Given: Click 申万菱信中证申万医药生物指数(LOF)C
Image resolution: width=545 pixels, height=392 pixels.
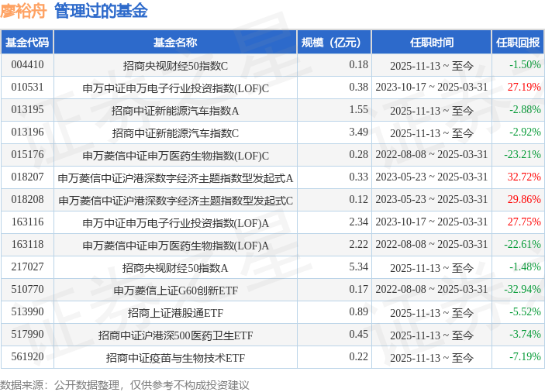Looking at the screenshot, I should 175,156.
